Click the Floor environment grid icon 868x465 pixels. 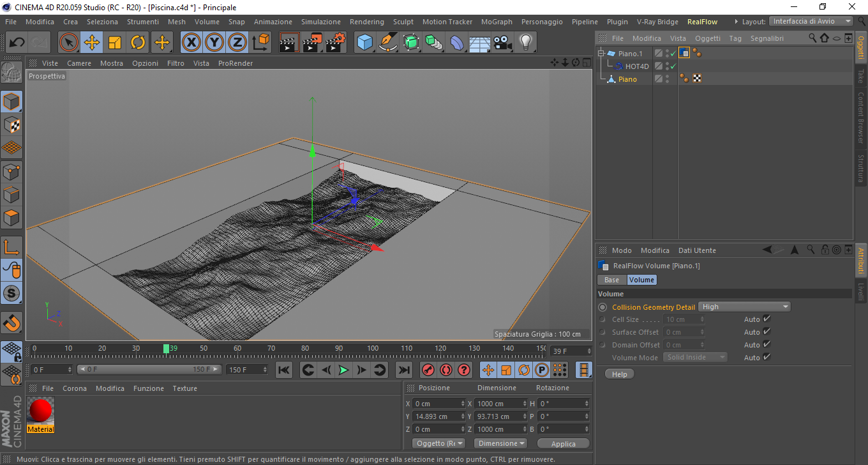click(x=479, y=43)
